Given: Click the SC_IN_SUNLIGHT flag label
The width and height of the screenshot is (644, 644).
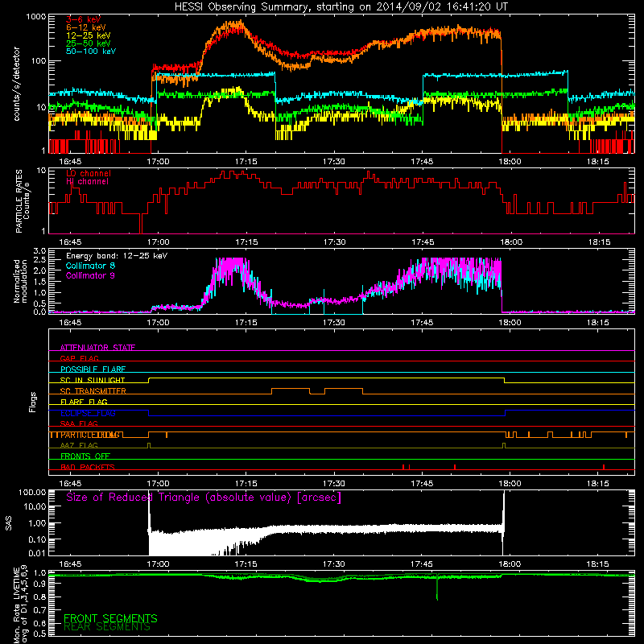Looking at the screenshot, I should [x=93, y=380].
